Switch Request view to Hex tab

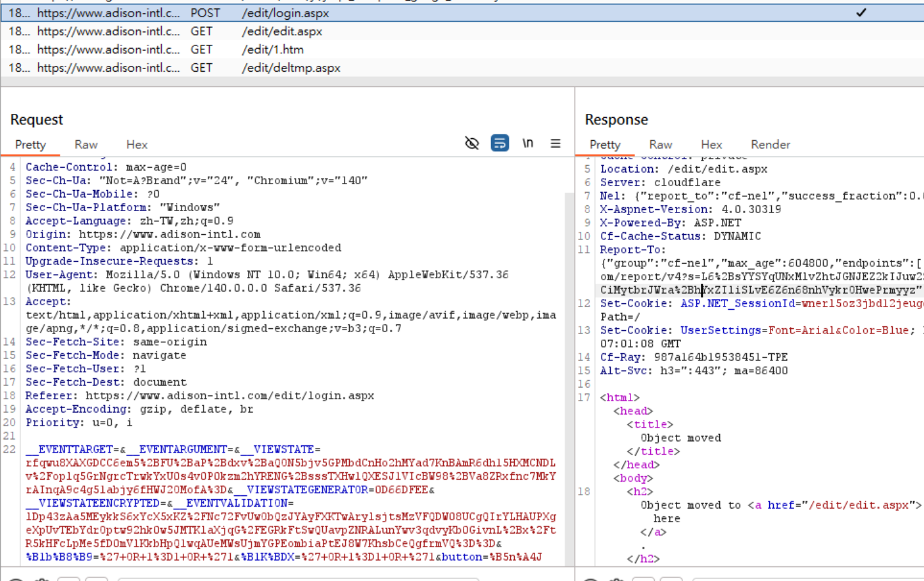[137, 145]
